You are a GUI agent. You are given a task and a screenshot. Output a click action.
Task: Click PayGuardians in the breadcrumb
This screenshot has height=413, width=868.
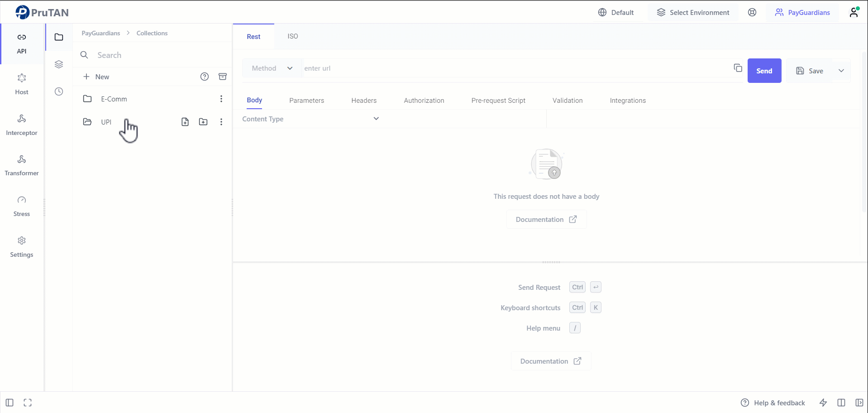pos(101,33)
